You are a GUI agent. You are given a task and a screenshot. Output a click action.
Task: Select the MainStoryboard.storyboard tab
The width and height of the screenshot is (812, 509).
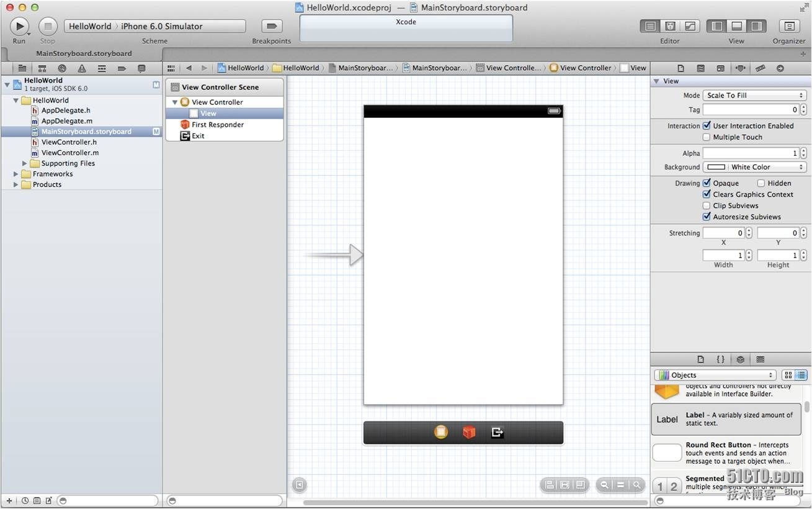click(x=84, y=53)
